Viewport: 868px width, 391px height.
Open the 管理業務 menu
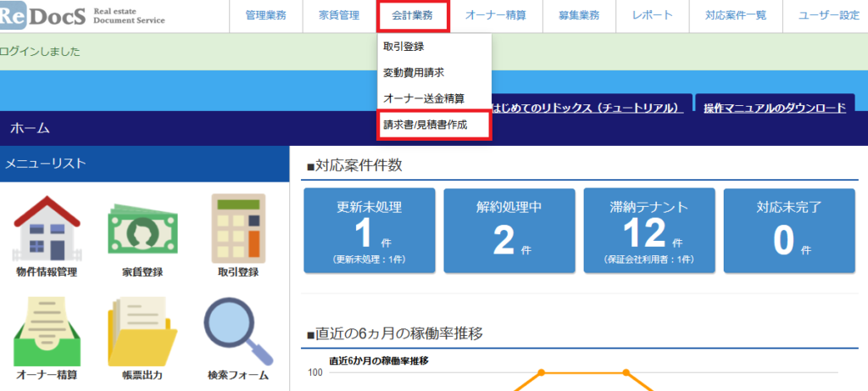click(x=265, y=16)
